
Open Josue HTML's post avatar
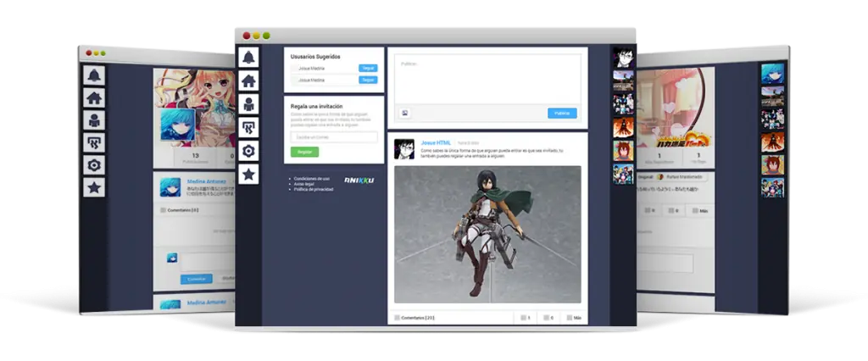tap(404, 149)
